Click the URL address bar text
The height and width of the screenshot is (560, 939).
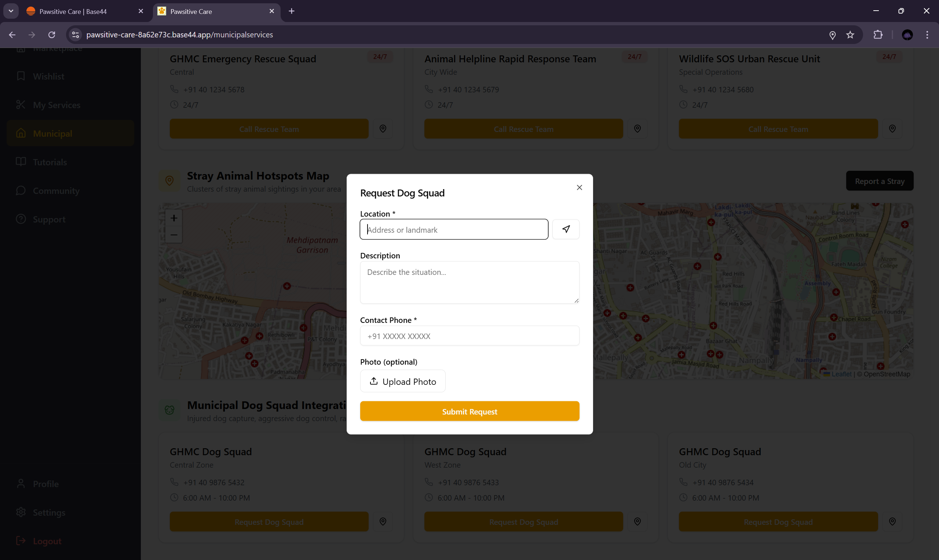pyautogui.click(x=179, y=35)
